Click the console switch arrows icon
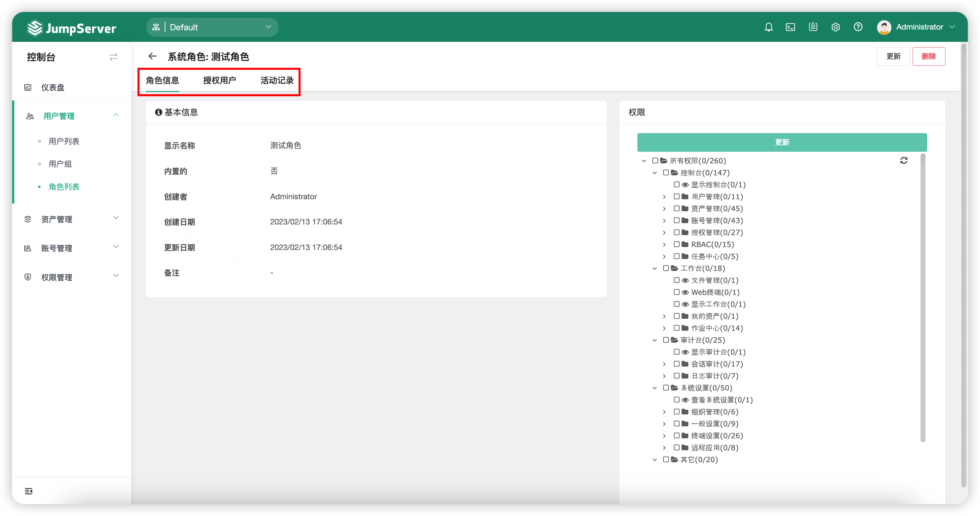The height and width of the screenshot is (516, 980). coord(113,57)
